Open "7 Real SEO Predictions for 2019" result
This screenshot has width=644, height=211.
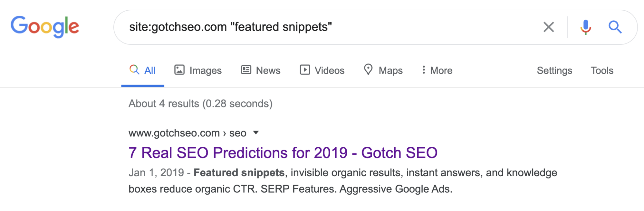coord(283,153)
